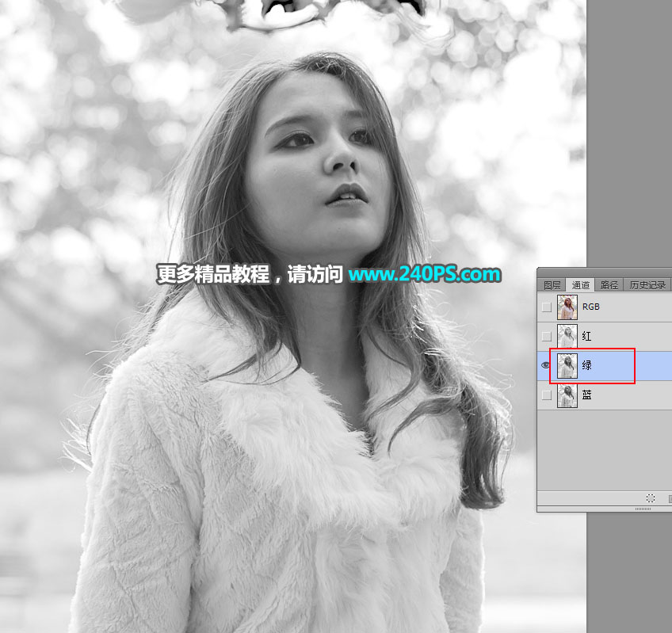Show the RGB composite channel visibility box

pos(547,307)
